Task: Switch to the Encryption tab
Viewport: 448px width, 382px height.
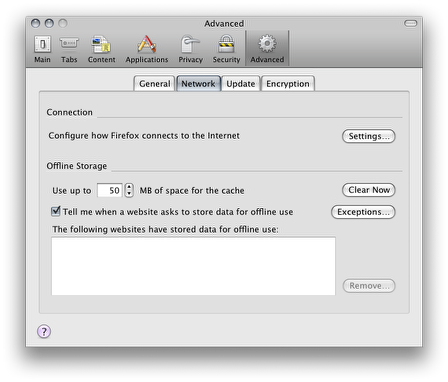Action: [x=288, y=83]
